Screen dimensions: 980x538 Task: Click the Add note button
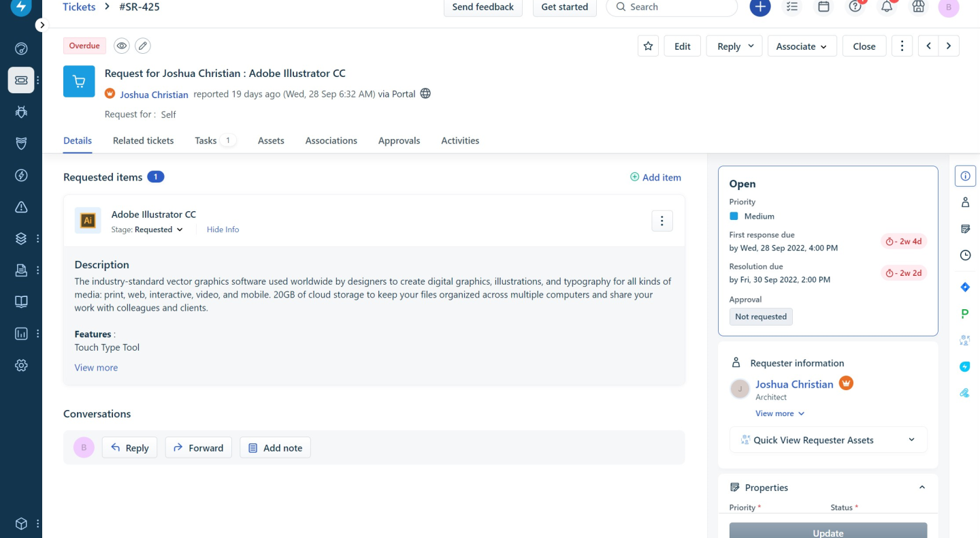[275, 447]
